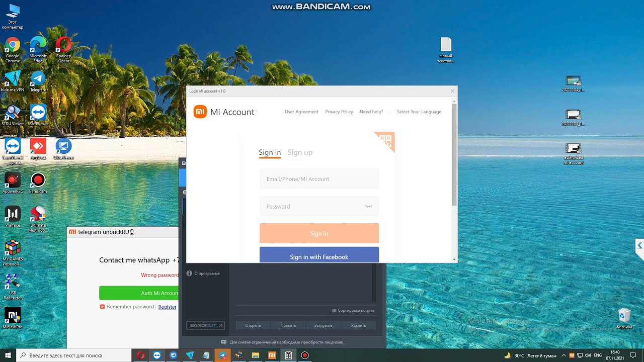Viewport: 644px width, 362px height.
Task: Close the Login Mi account window
Action: tap(452, 91)
